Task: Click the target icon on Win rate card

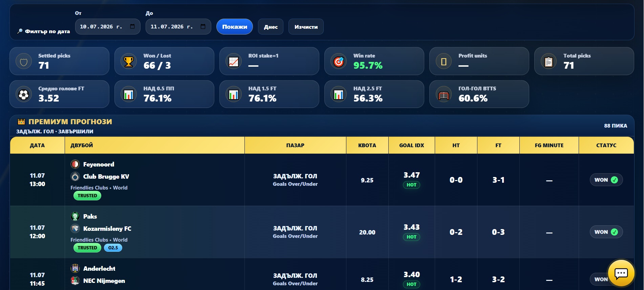Action: pyautogui.click(x=339, y=62)
